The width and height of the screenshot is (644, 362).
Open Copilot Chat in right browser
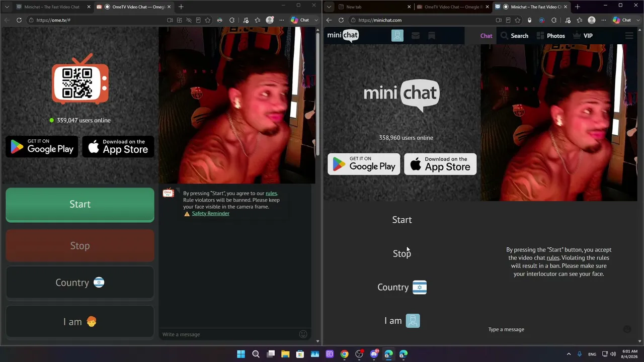point(622,20)
